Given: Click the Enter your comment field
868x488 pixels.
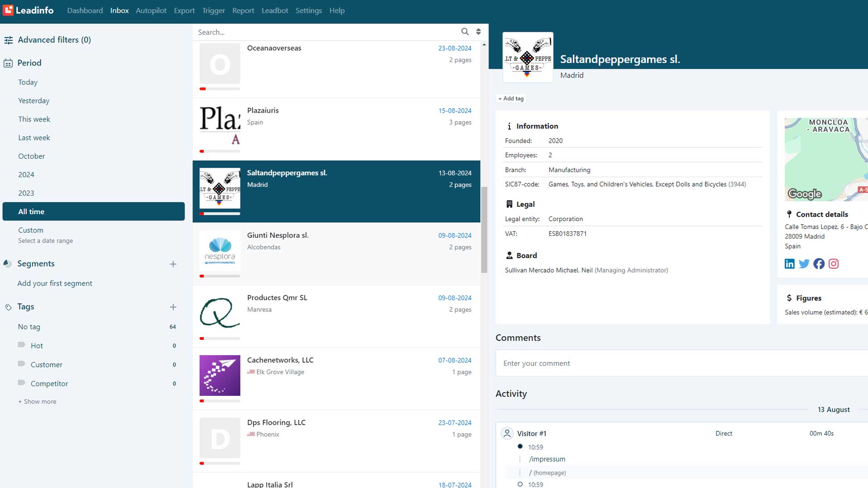Looking at the screenshot, I should coord(682,363).
